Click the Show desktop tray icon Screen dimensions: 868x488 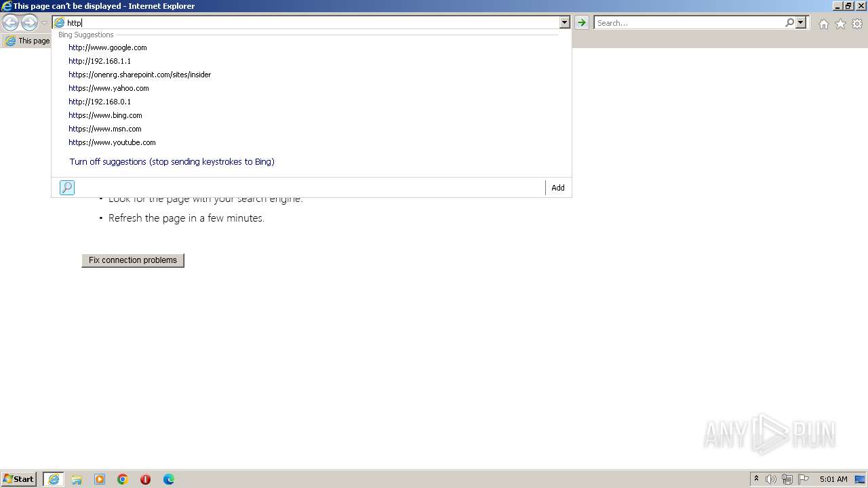860,479
